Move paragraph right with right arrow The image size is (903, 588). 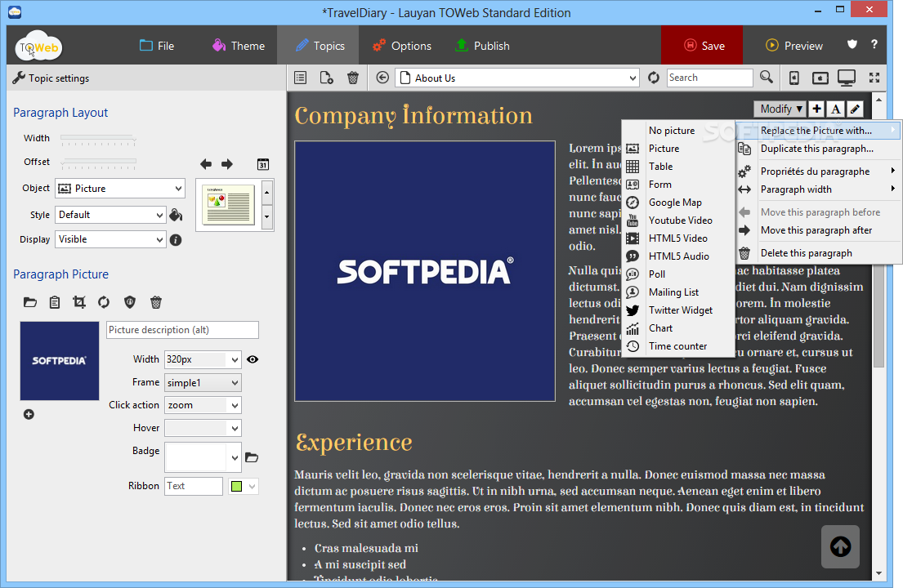pos(227,164)
